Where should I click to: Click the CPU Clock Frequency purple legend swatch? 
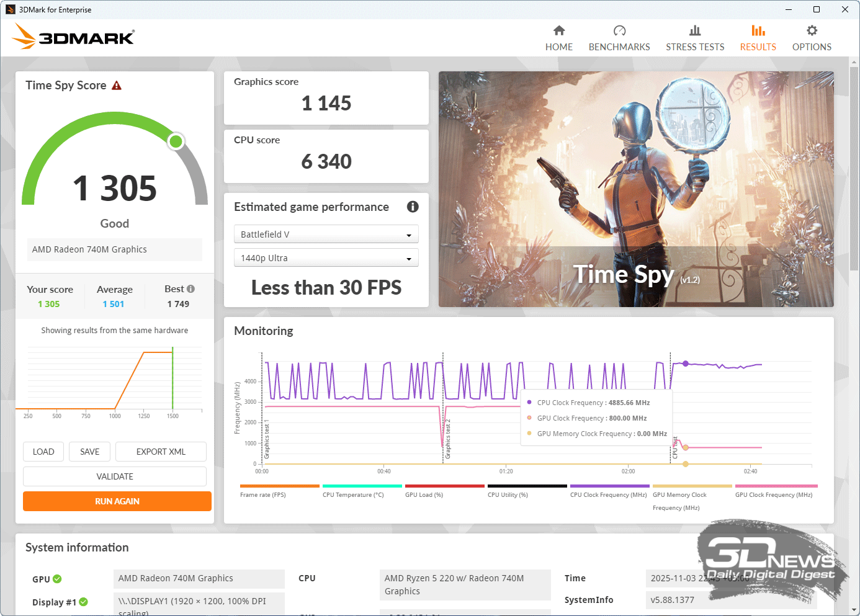pyautogui.click(x=609, y=486)
